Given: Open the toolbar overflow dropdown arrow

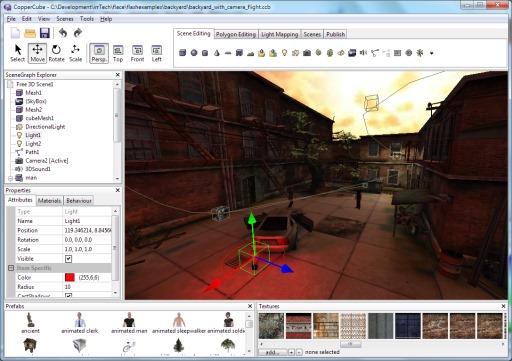Looking at the screenshot, I should [x=432, y=53].
